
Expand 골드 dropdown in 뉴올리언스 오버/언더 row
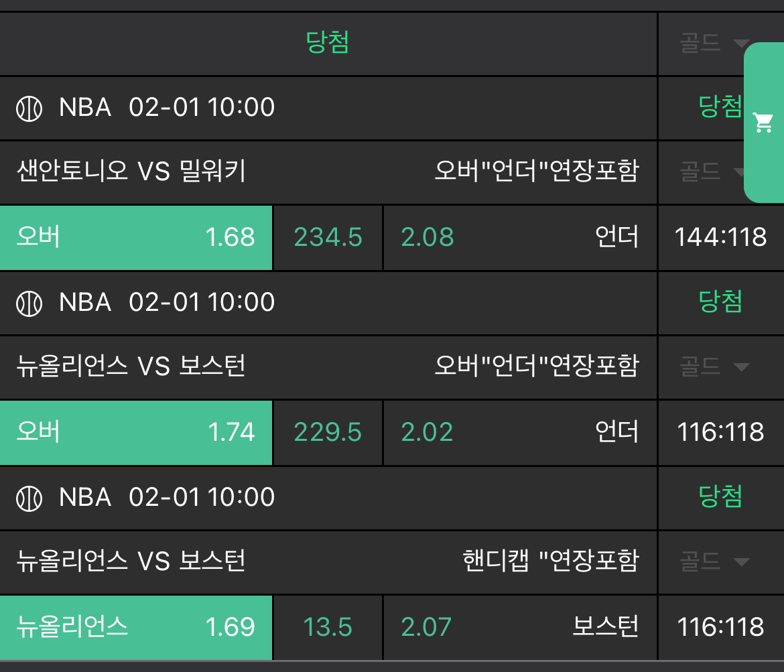click(x=714, y=367)
